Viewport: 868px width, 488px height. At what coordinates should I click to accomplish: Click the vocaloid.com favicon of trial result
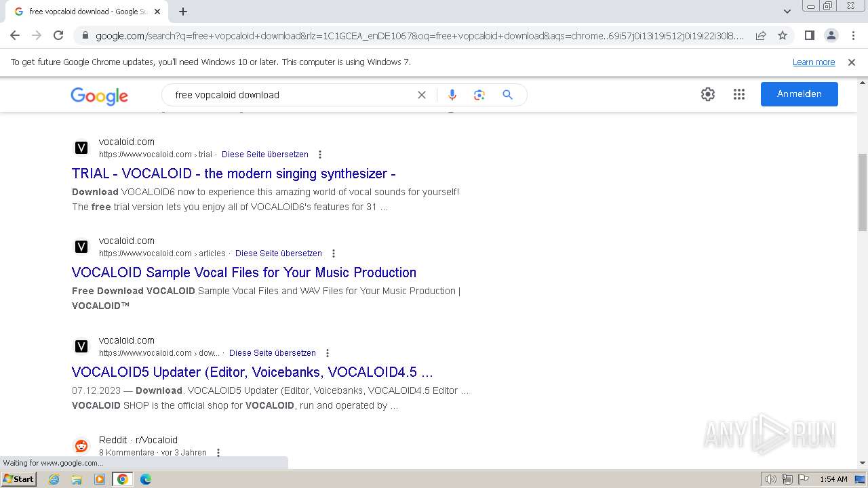81,148
